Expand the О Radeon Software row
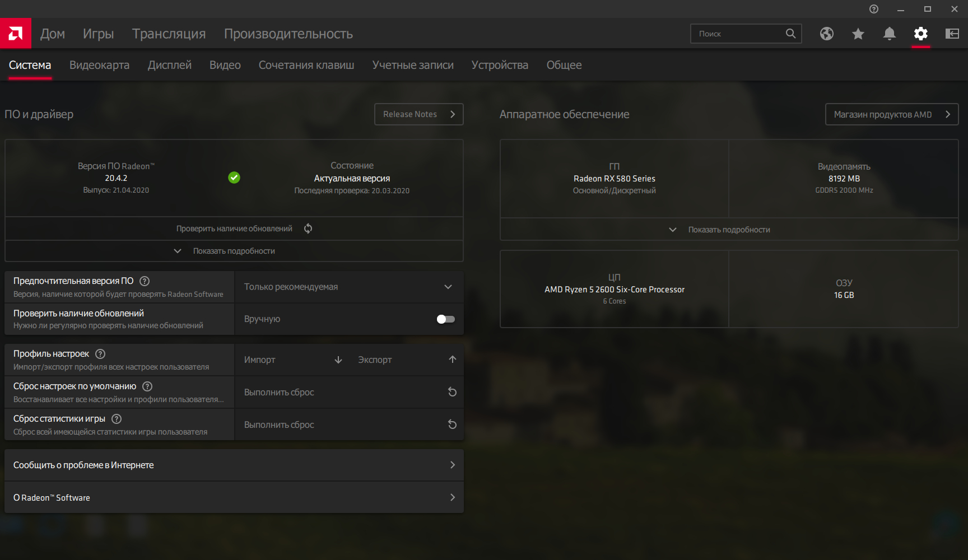Screen dimensions: 968x560 point(234,497)
